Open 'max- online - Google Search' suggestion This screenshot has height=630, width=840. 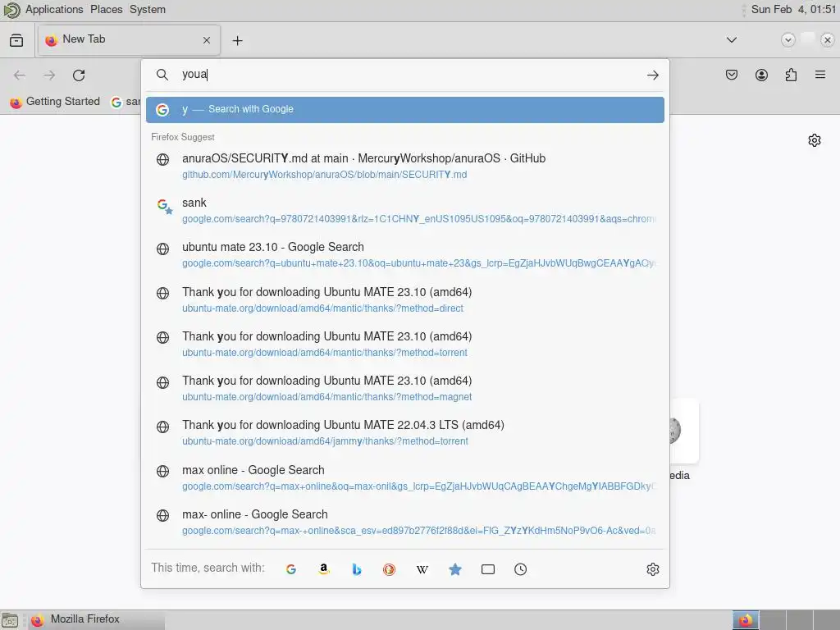(x=405, y=523)
